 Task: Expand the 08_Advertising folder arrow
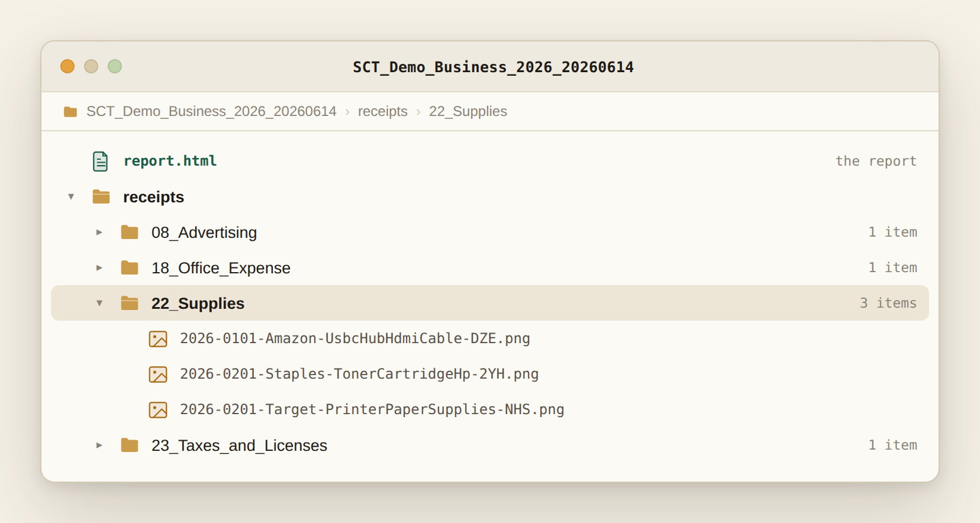pyautogui.click(x=99, y=233)
